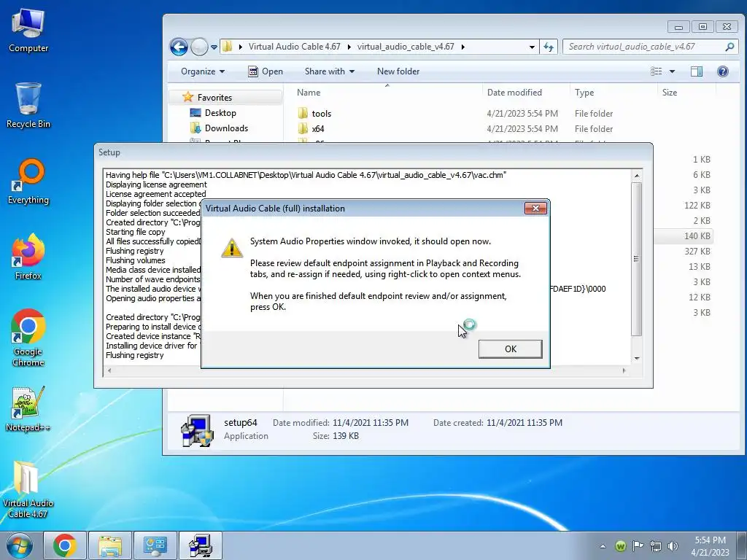Screen dimensions: 747x560
Task: Launch Everything search from the desktop
Action: (x=28, y=182)
